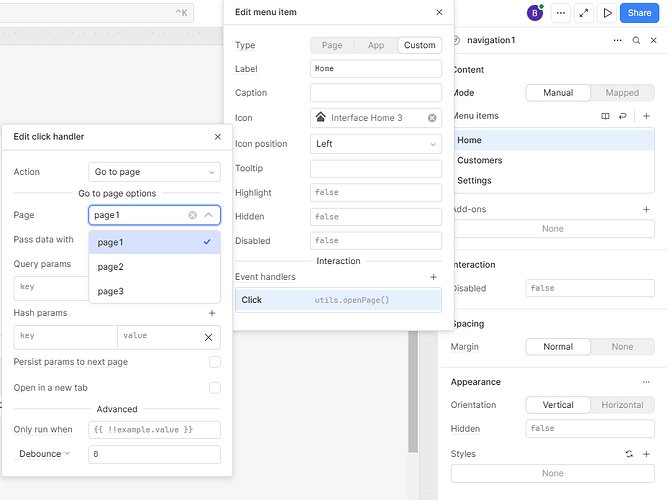Set Margin to None
Image resolution: width=668 pixels, height=500 pixels.
pyautogui.click(x=622, y=347)
